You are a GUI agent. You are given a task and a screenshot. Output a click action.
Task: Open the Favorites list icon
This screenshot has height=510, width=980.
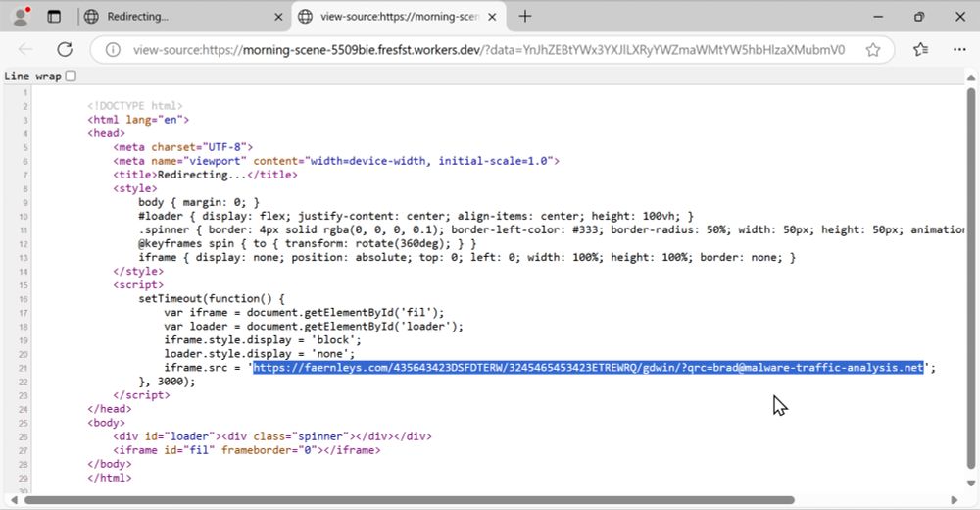920,49
